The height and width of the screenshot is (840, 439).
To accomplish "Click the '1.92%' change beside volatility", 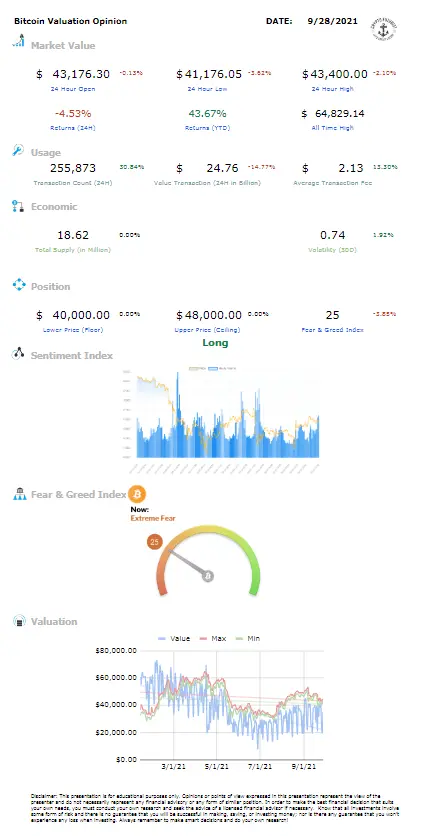I will pyautogui.click(x=383, y=235).
